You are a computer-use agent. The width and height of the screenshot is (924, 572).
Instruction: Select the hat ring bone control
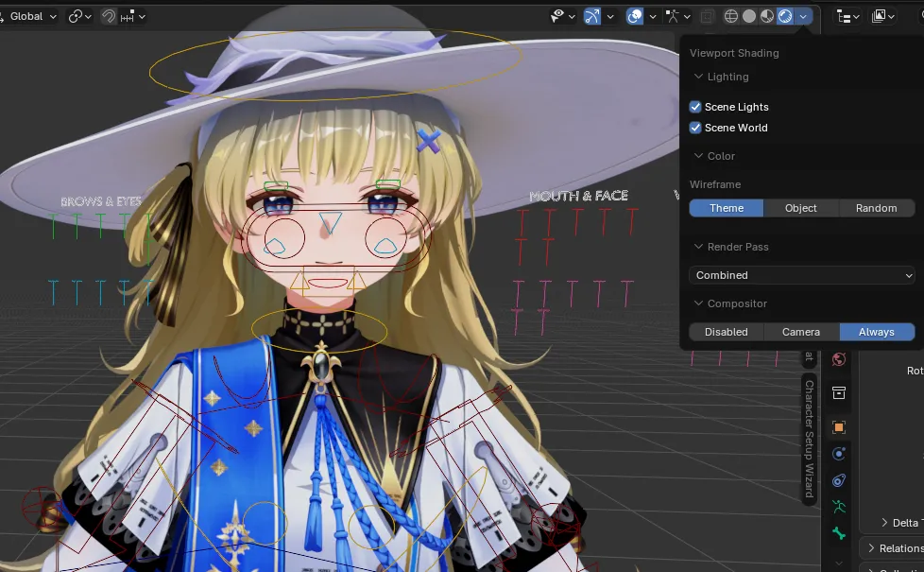coord(336,63)
